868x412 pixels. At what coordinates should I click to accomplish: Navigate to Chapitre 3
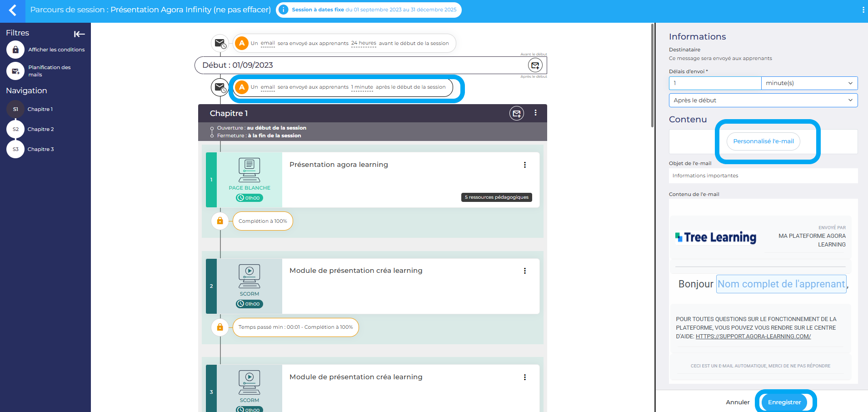[x=40, y=149]
